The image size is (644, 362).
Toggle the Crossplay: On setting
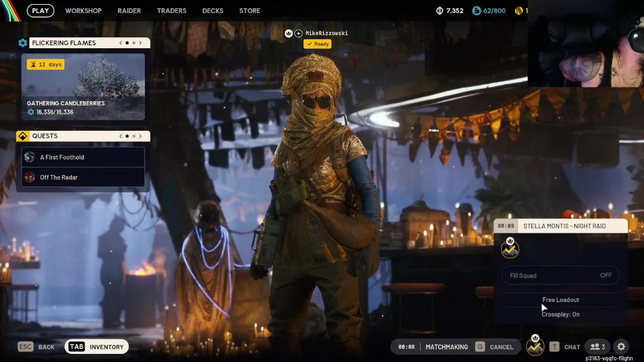560,314
